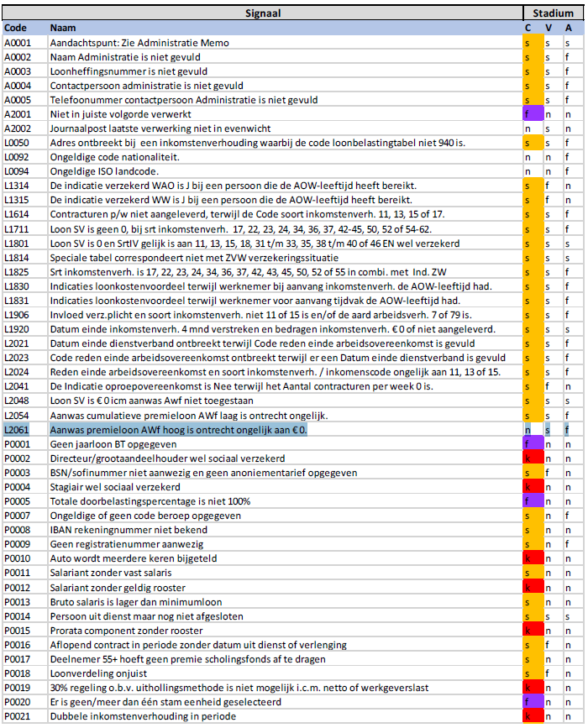The width and height of the screenshot is (588, 728).
Task: Click the code cell A0003
Action: (25, 71)
